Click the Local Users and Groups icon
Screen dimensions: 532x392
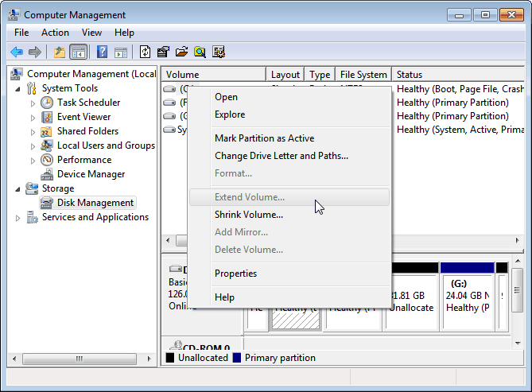pyautogui.click(x=46, y=146)
